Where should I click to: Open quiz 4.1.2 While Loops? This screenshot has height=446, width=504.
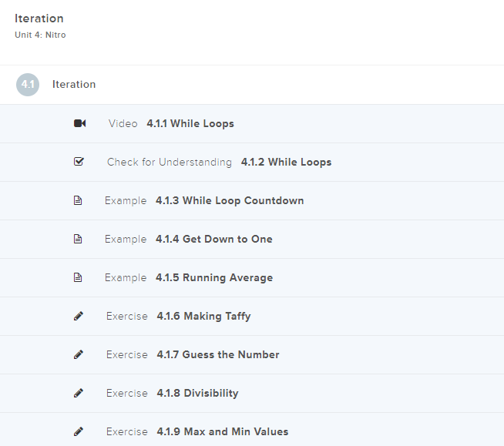click(x=286, y=162)
